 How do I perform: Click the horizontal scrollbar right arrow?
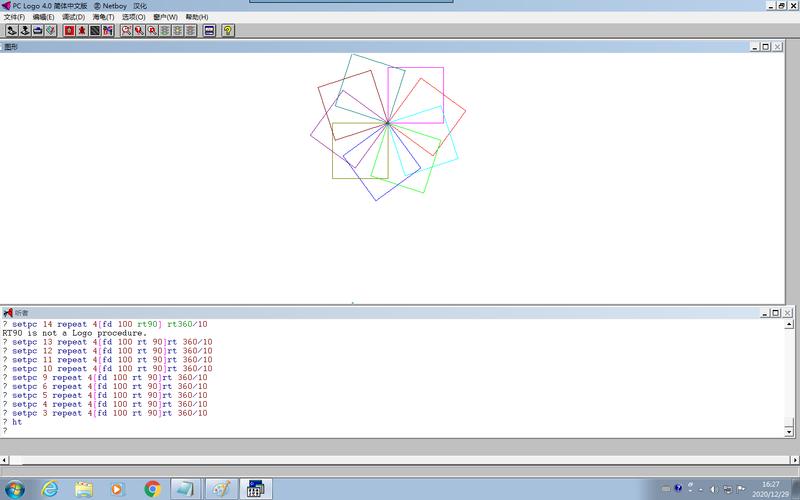click(x=795, y=460)
